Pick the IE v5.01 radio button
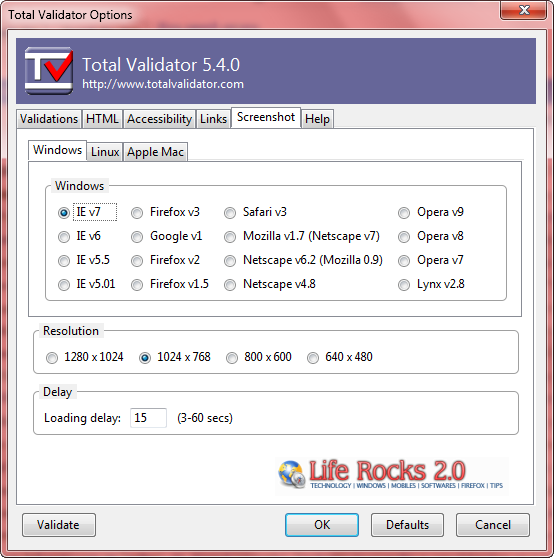This screenshot has width=554, height=558. pos(64,285)
